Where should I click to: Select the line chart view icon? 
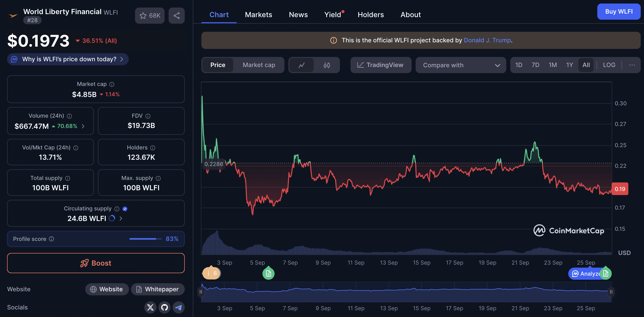tap(302, 65)
